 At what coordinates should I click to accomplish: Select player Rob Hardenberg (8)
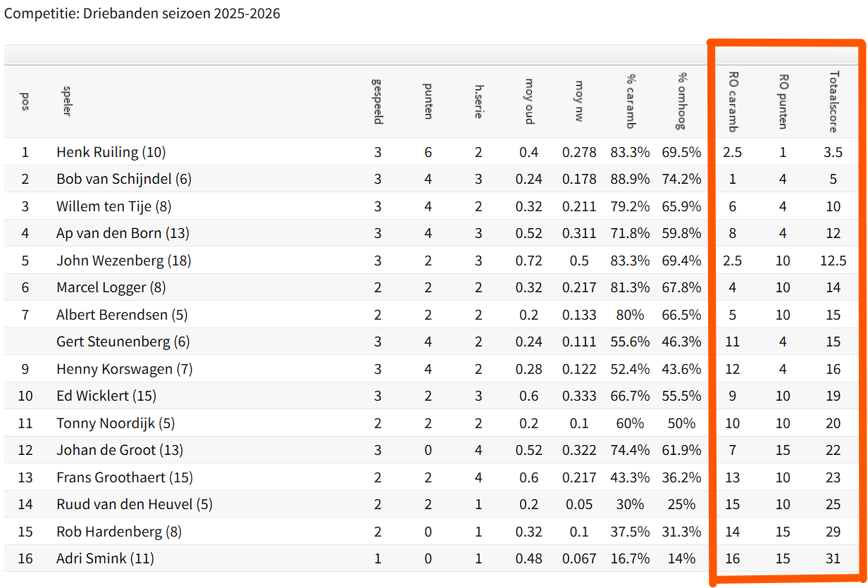coord(119,532)
